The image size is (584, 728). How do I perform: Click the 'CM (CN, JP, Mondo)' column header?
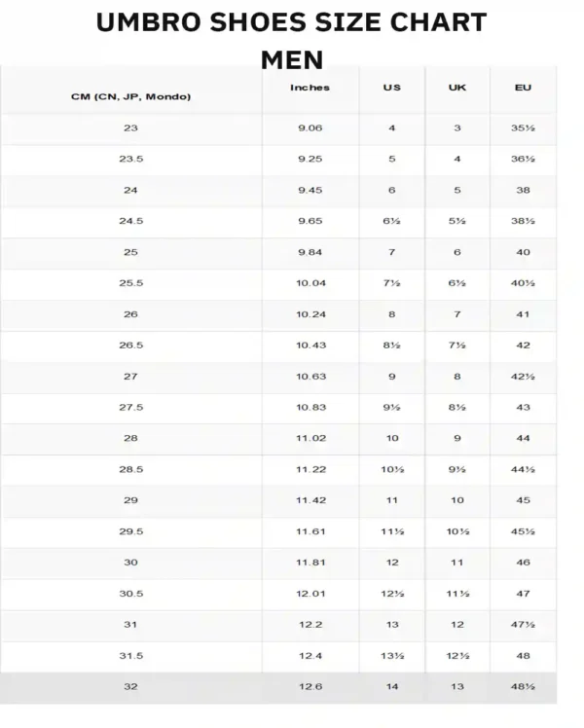click(130, 96)
